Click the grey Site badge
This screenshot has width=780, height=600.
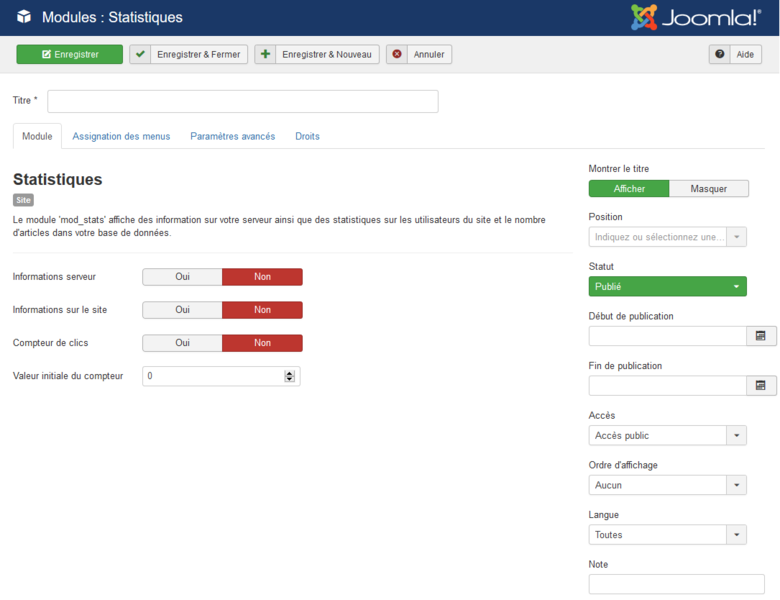23,200
